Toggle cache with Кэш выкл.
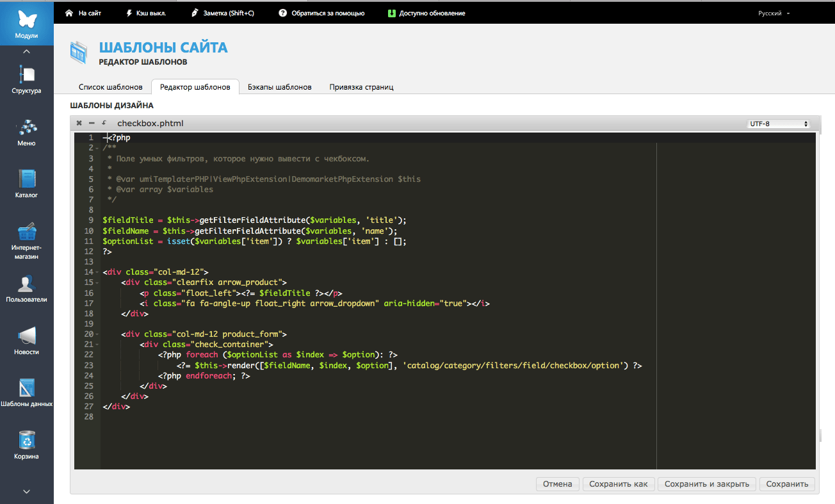 click(147, 13)
